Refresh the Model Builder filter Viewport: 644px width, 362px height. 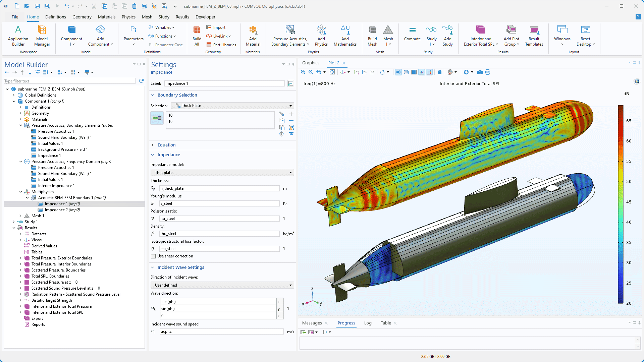pos(141,81)
